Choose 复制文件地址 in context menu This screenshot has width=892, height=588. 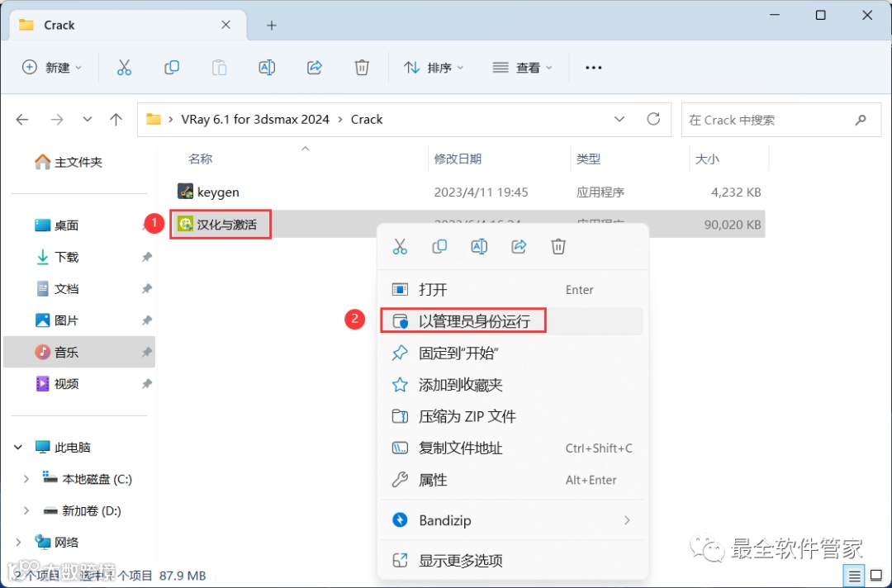coord(512,448)
